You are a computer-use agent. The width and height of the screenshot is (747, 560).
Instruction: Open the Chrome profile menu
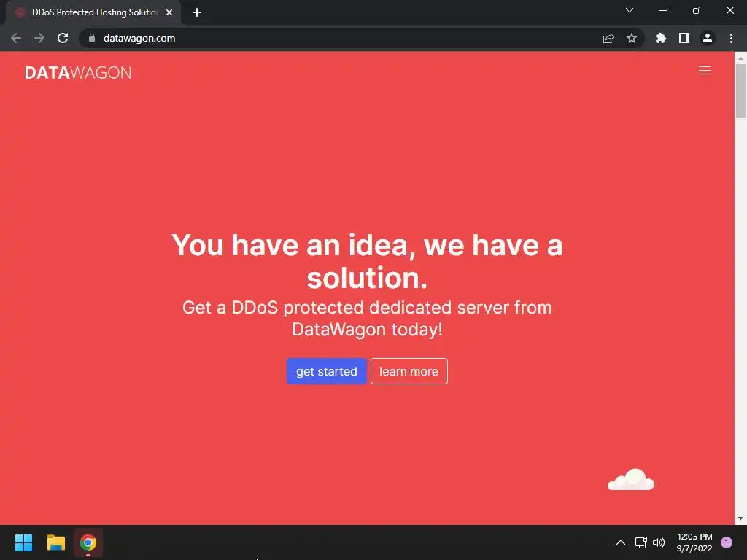pos(708,38)
